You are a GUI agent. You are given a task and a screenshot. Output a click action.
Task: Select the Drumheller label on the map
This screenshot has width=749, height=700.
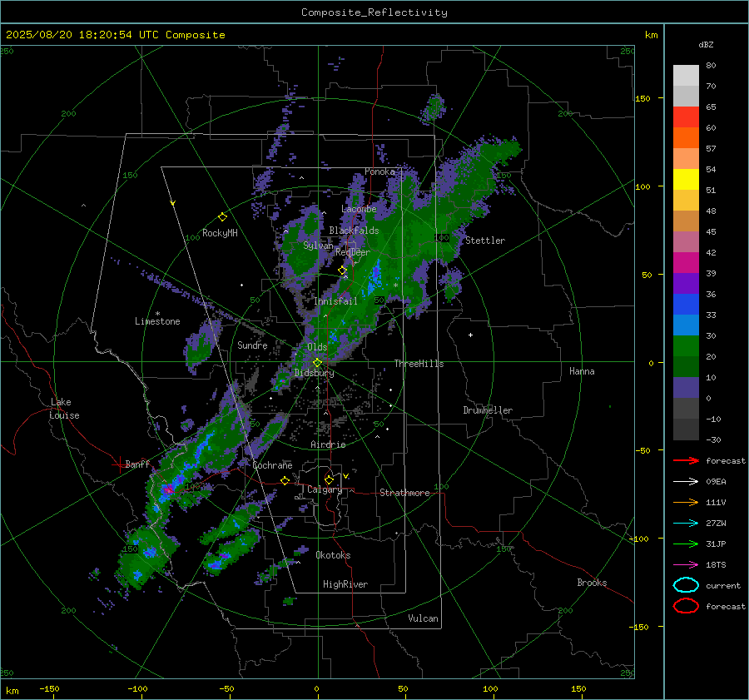point(488,410)
